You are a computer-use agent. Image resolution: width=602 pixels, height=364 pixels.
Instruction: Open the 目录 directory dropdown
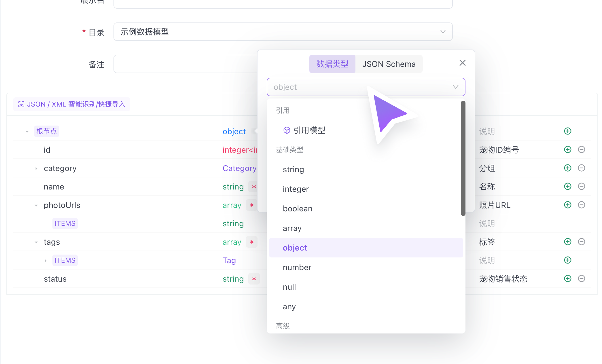[x=283, y=32]
